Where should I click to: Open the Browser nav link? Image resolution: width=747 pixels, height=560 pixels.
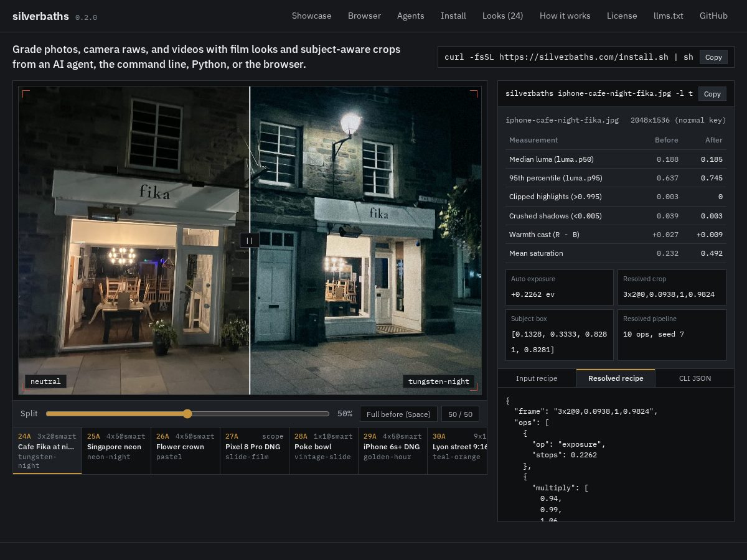click(x=364, y=16)
